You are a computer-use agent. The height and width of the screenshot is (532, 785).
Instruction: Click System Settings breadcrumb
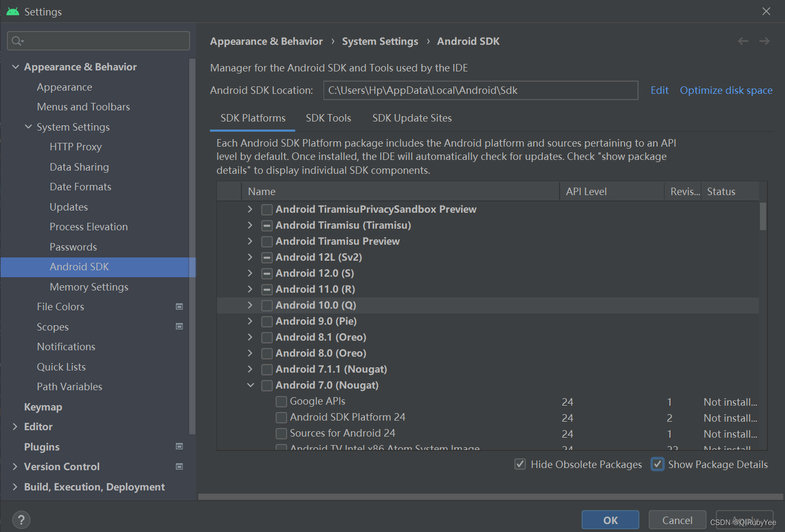[x=380, y=41]
